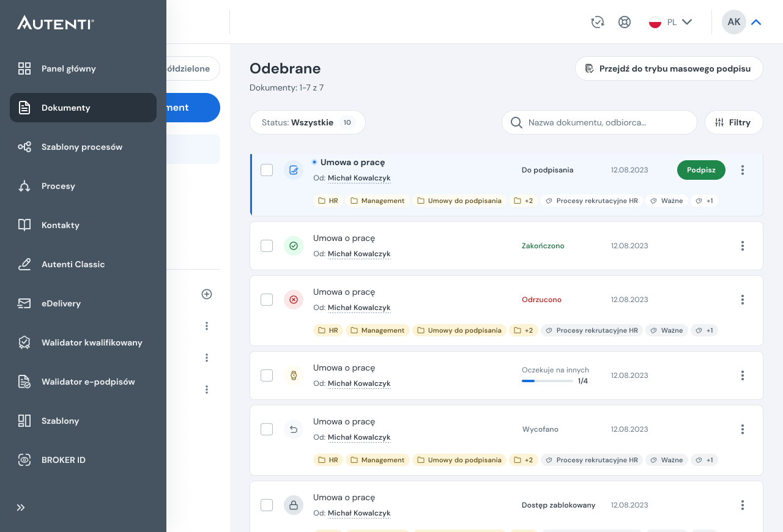Screen dimensions: 783x532
Task: Click the document search input field
Action: coord(606,122)
